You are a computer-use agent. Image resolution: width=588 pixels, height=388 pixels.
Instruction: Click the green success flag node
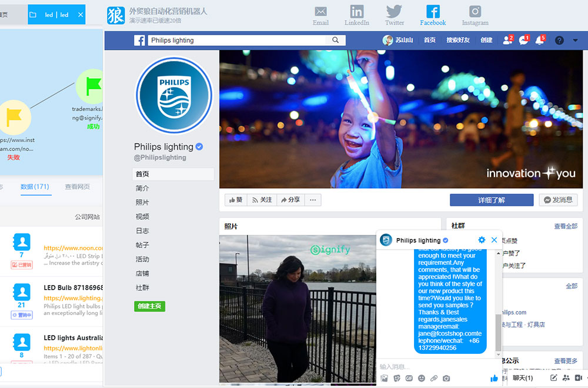coord(90,86)
